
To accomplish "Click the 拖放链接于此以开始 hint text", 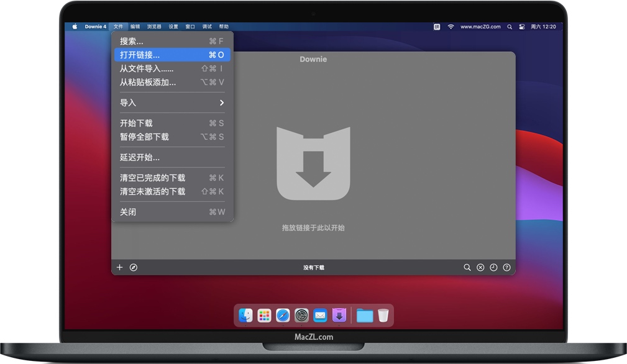I will click(x=313, y=228).
